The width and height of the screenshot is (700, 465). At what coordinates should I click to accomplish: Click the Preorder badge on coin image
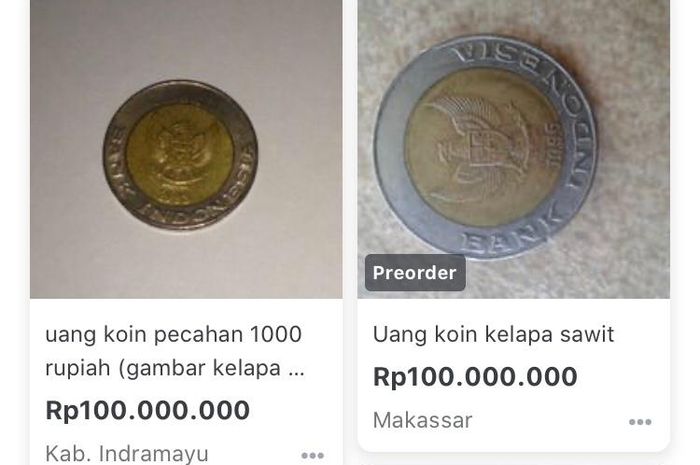(x=415, y=272)
